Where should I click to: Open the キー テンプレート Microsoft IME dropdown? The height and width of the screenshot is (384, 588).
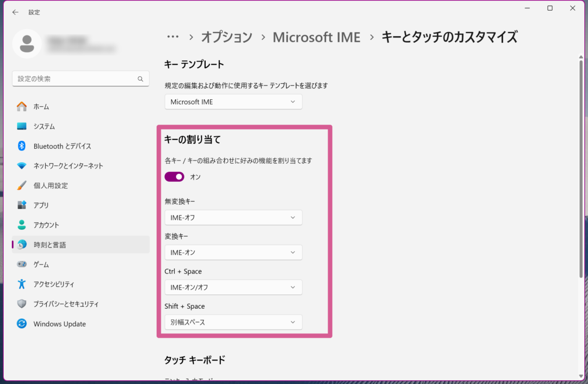[x=233, y=102]
